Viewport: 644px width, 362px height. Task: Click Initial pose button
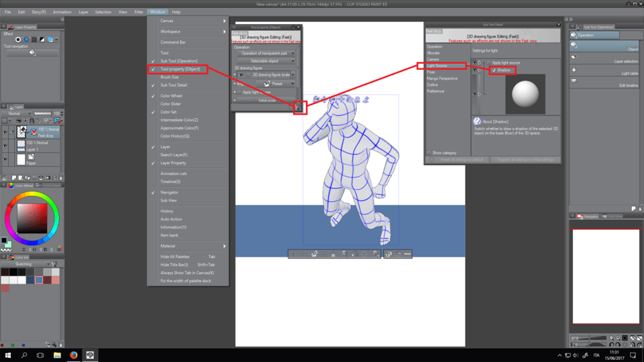pos(267,101)
